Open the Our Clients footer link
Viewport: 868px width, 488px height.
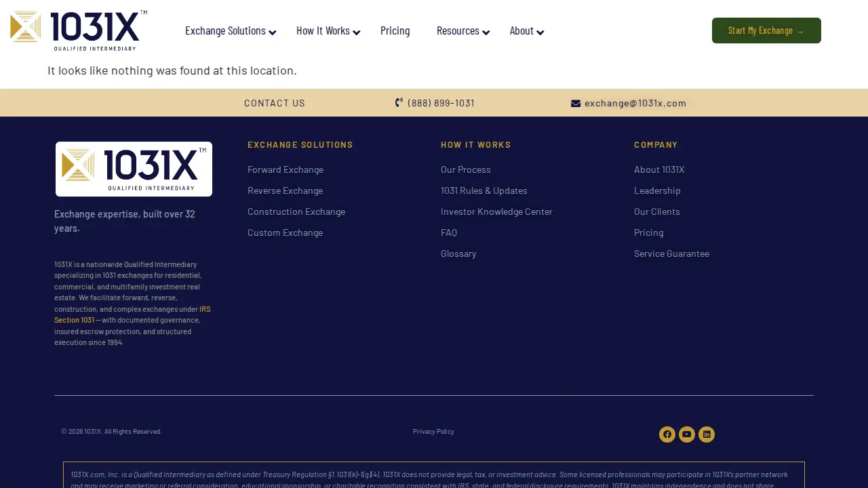coord(657,211)
